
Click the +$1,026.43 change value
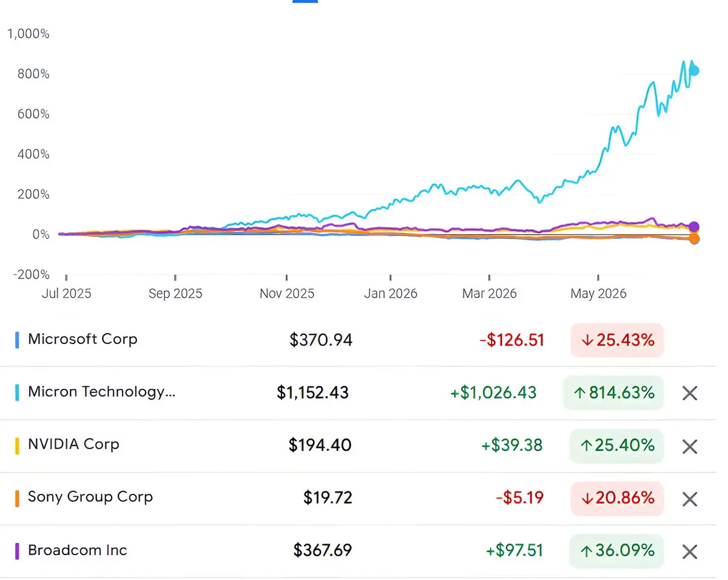(494, 393)
